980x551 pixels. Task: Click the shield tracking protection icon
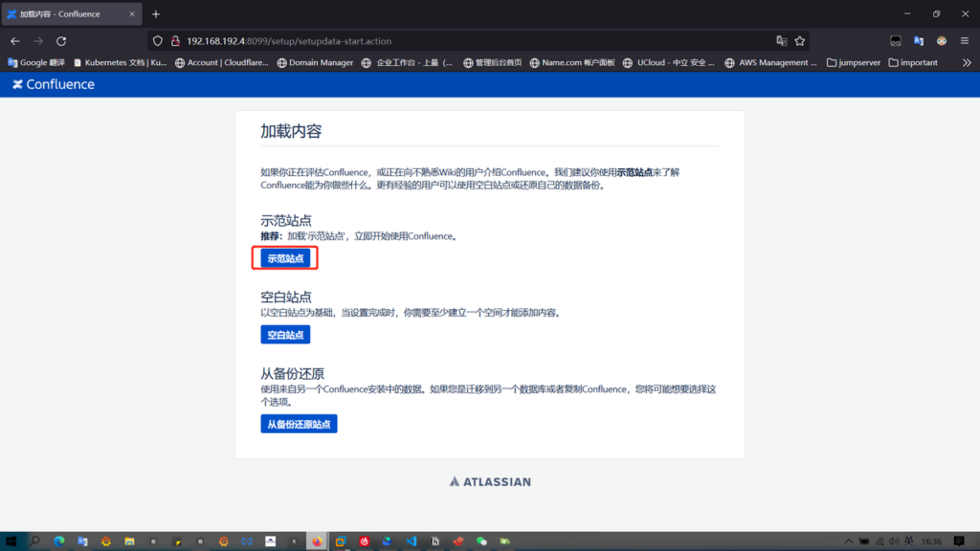[159, 41]
